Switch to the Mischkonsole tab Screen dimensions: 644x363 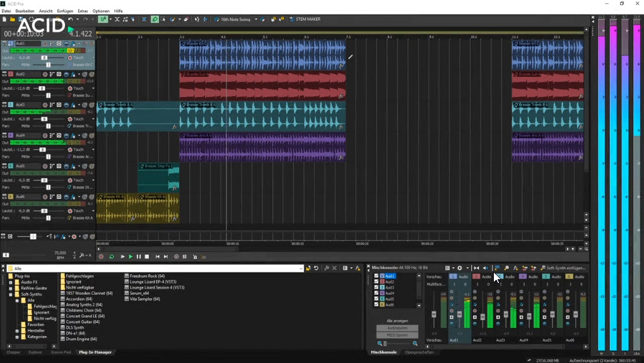[383, 352]
